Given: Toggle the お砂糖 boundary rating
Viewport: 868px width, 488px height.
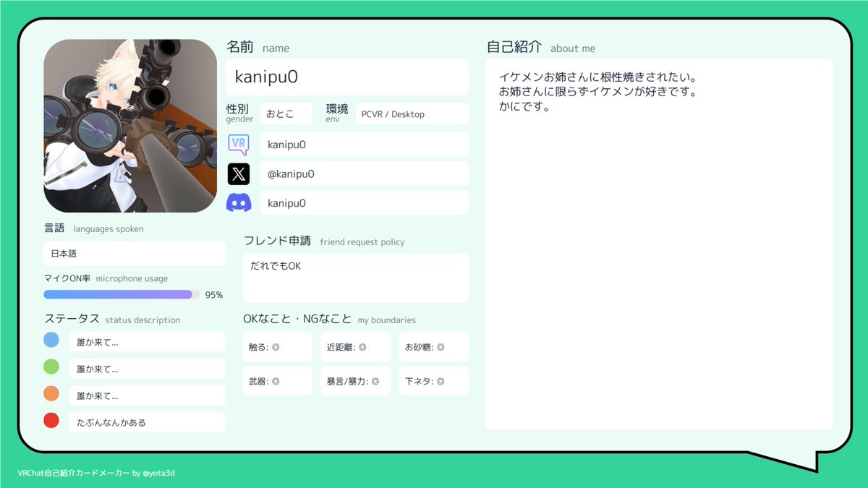Looking at the screenshot, I should pos(433,346).
